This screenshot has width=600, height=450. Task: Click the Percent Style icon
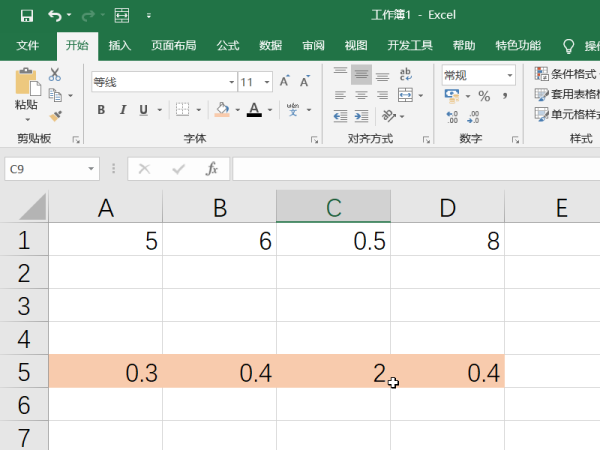[x=484, y=96]
